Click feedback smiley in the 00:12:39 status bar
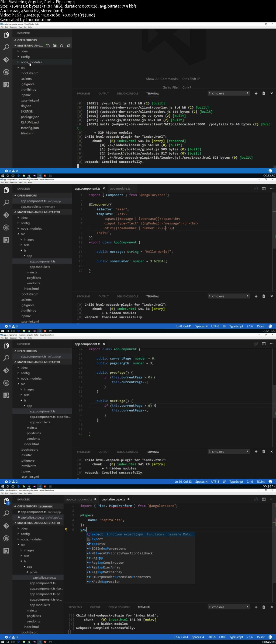The image size is (276, 644). point(270,171)
